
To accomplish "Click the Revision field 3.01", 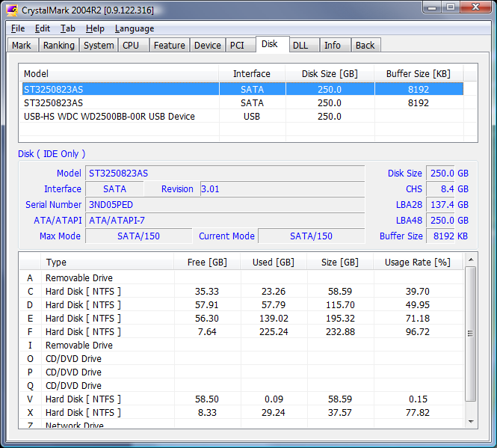I will pyautogui.click(x=283, y=189).
